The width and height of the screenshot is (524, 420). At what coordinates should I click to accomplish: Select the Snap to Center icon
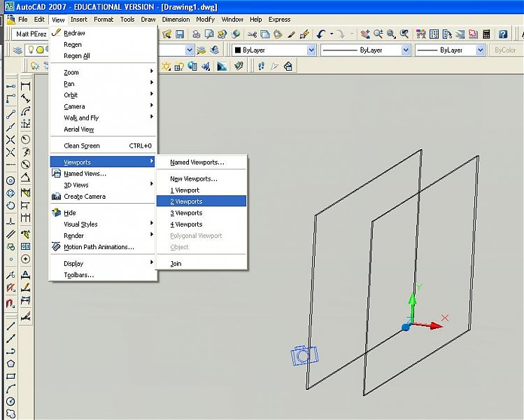click(x=10, y=181)
